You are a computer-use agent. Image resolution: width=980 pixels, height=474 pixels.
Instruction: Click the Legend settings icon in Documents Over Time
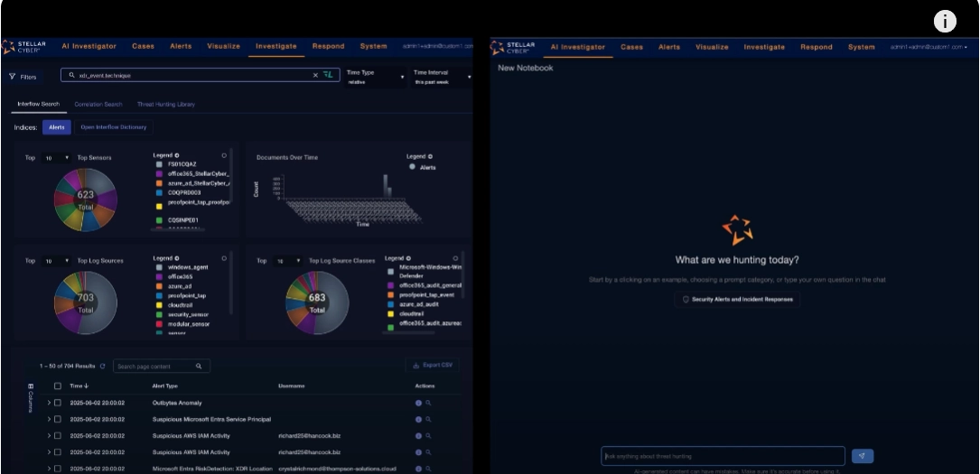point(430,156)
